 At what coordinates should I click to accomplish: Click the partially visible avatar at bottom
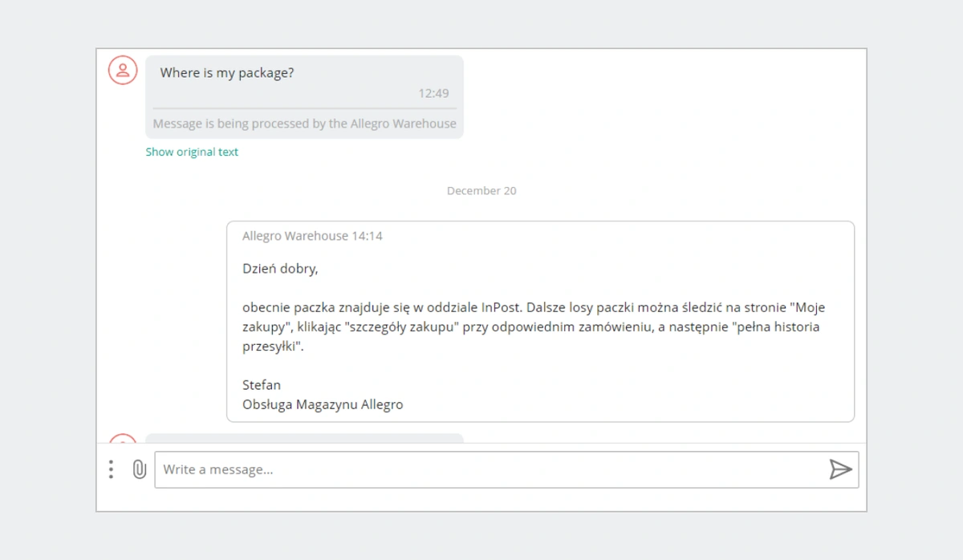[123, 438]
